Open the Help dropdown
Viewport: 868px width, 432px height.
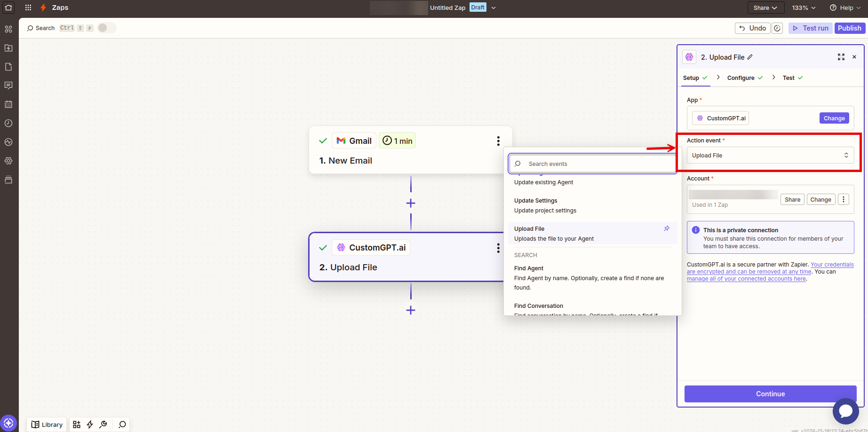point(845,8)
